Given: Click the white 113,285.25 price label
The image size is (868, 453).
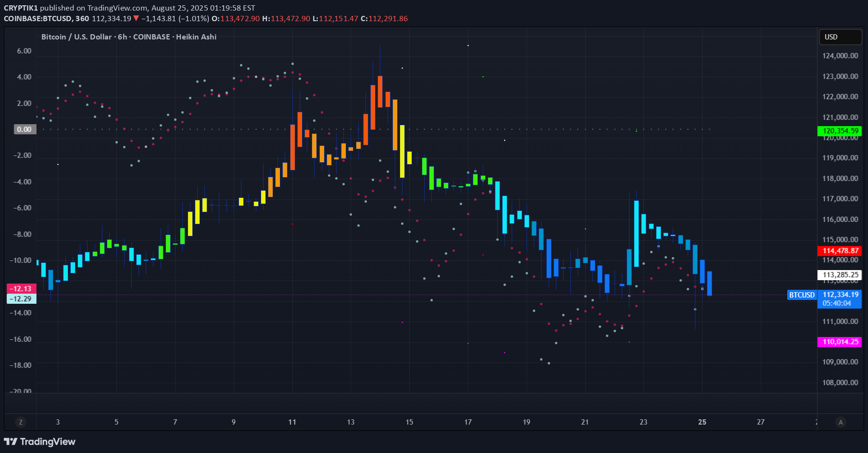Looking at the screenshot, I should pos(840,275).
